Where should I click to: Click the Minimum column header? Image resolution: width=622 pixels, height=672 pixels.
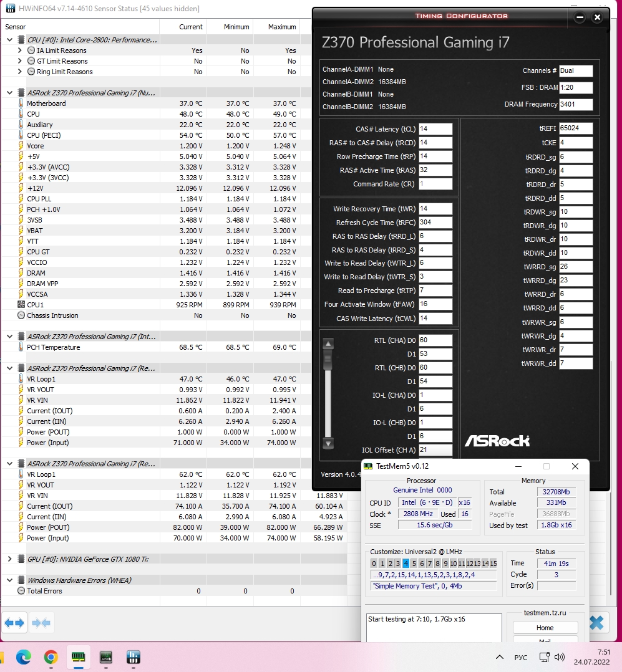click(x=230, y=27)
